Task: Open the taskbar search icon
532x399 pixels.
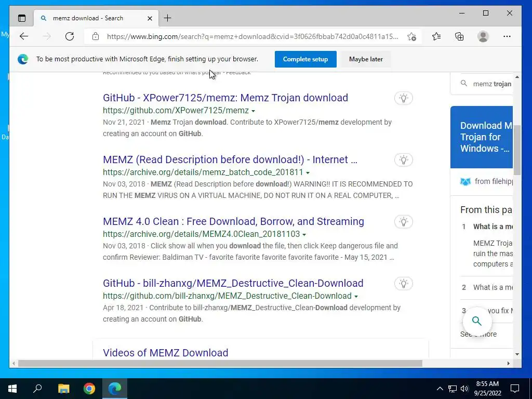Action: [37, 389]
